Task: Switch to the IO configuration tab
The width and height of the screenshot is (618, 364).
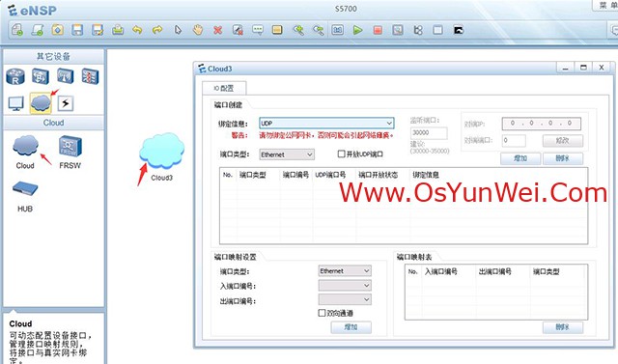Action: tap(224, 88)
